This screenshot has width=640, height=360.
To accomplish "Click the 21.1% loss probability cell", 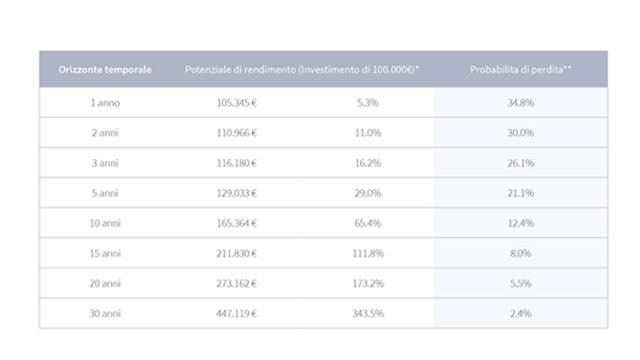I will tap(520, 193).
